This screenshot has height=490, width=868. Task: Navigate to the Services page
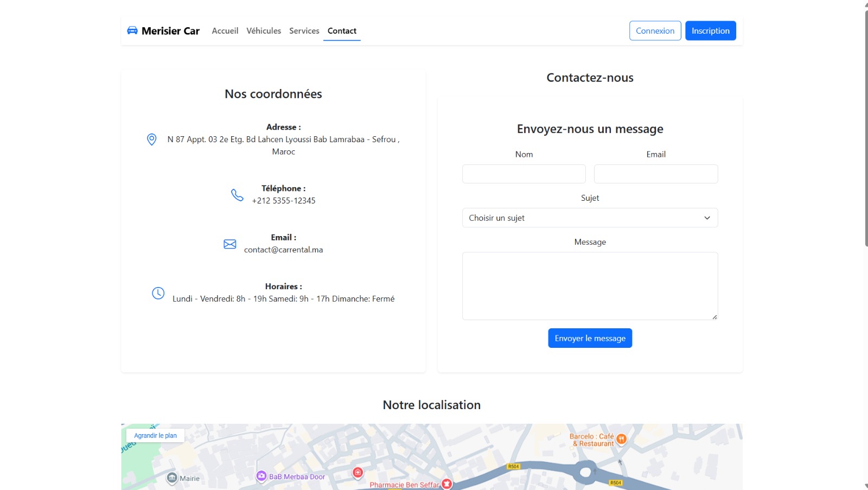click(304, 31)
